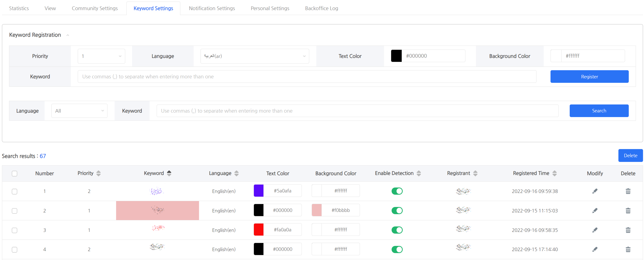Screen dimensions: 644x260
Task: Click the pencil modify icon in row 3
Action: point(595,230)
